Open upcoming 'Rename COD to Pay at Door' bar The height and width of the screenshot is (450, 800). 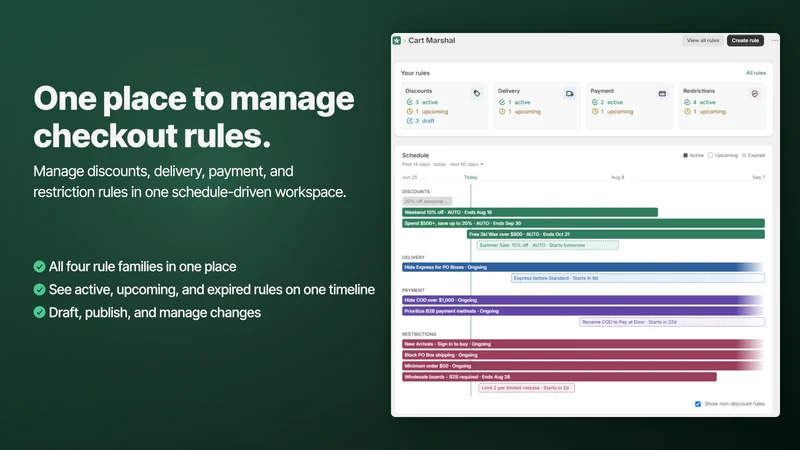(672, 322)
